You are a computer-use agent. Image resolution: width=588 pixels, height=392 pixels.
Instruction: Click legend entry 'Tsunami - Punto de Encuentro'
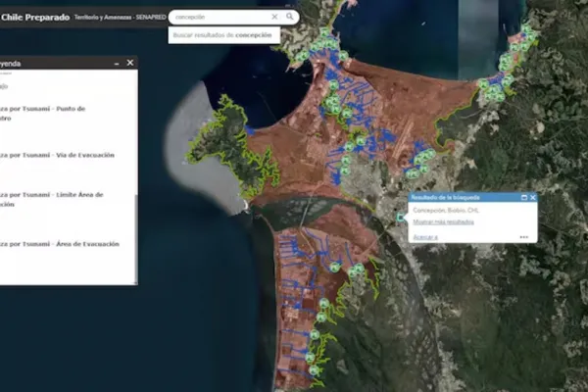pos(42,114)
